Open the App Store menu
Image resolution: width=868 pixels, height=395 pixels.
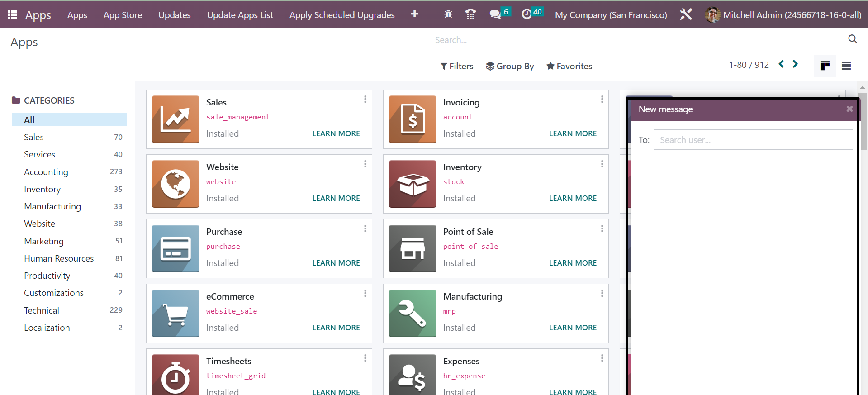[x=123, y=15]
